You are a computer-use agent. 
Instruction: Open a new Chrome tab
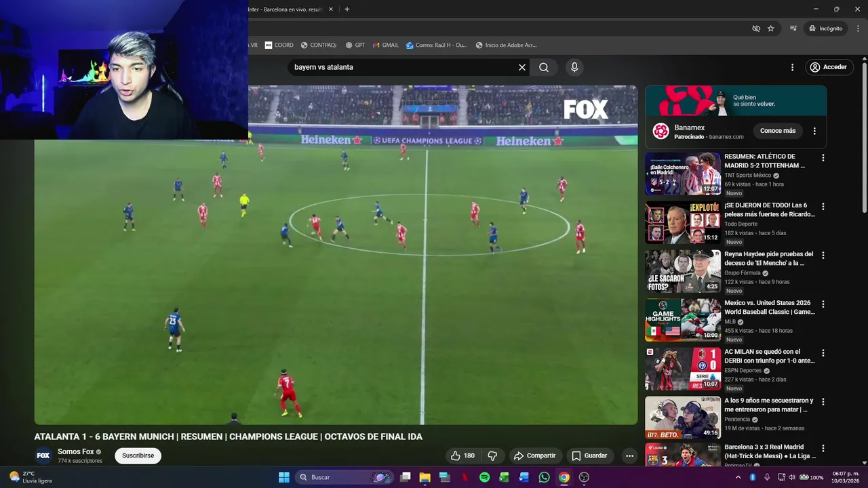tap(347, 9)
